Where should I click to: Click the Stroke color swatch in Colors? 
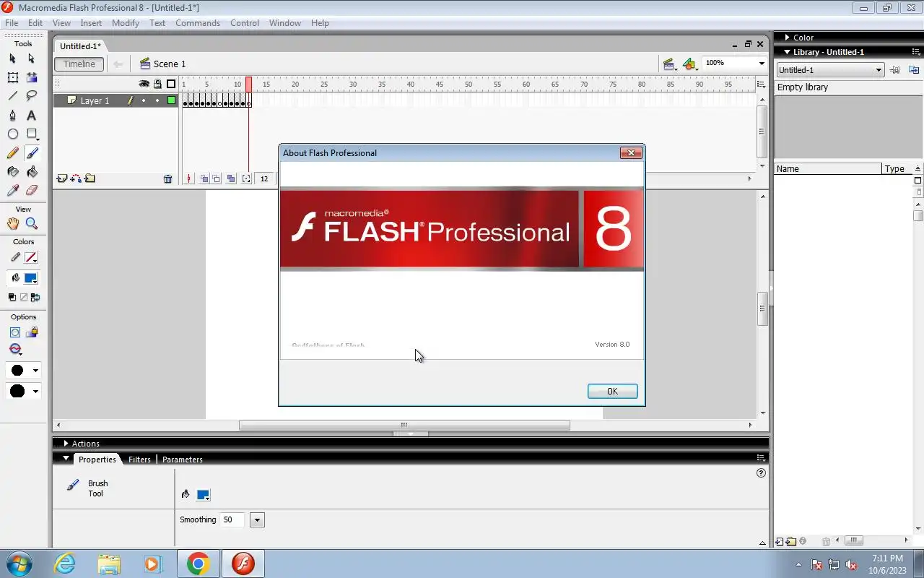tap(31, 258)
